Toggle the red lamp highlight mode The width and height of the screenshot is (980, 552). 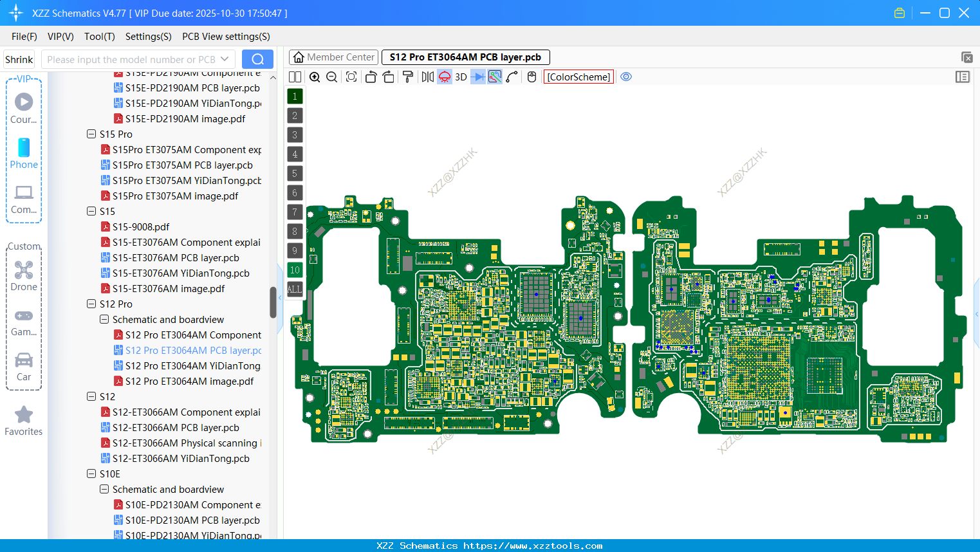point(444,77)
